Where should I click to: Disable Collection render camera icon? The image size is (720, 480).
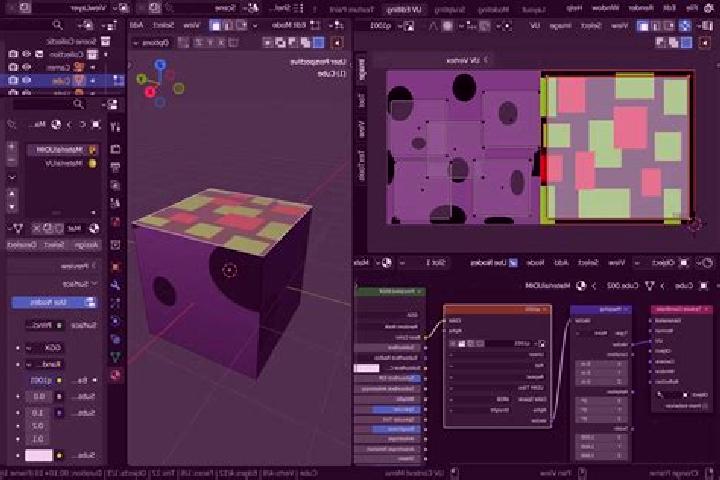13,54
